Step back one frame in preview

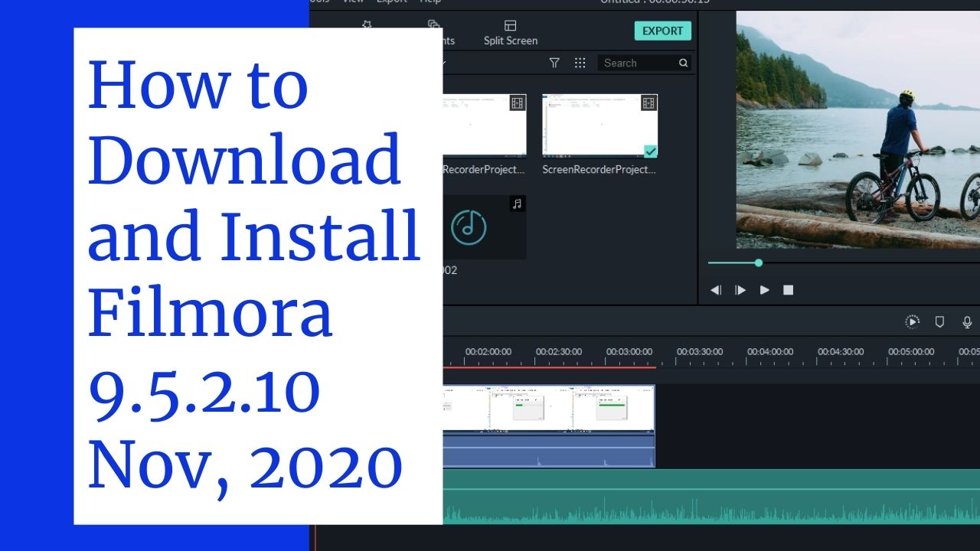(716, 290)
